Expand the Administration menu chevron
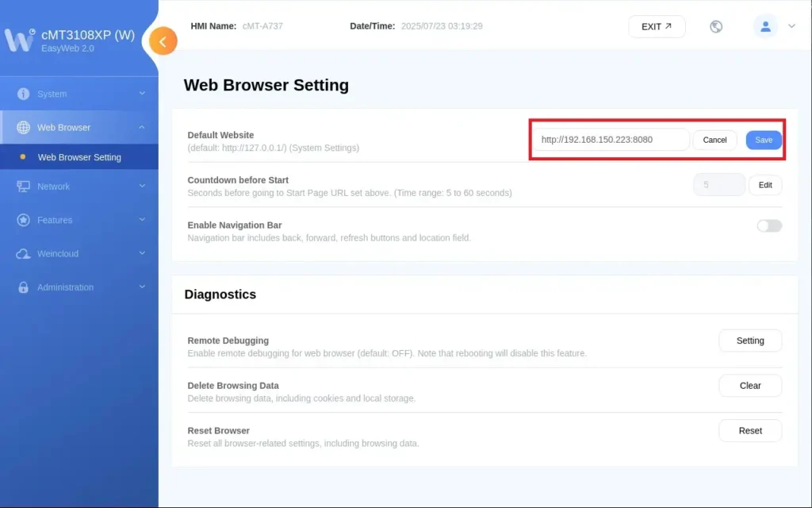The width and height of the screenshot is (812, 508). point(142,287)
